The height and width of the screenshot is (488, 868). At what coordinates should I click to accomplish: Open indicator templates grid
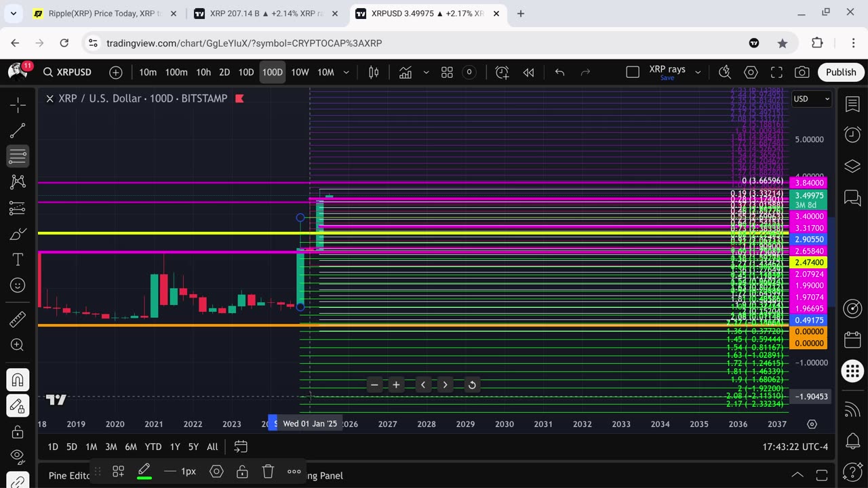447,72
